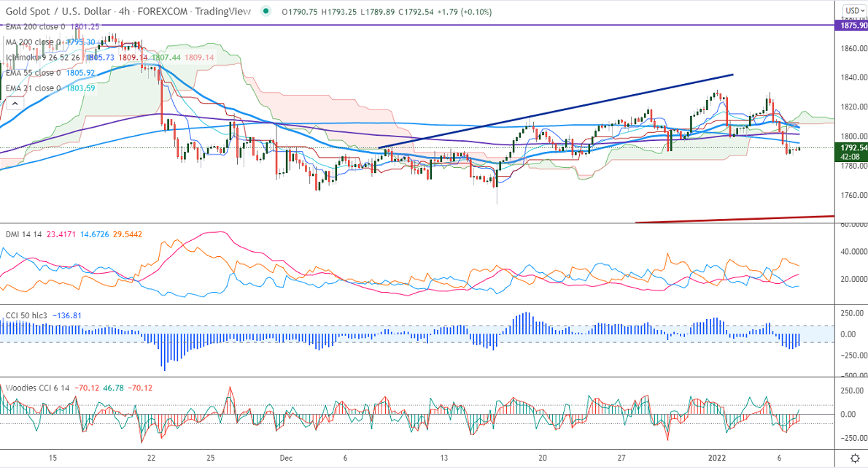Click the EMA 200 value 1801.25
Screen dimensions: 868x473
pos(85,26)
